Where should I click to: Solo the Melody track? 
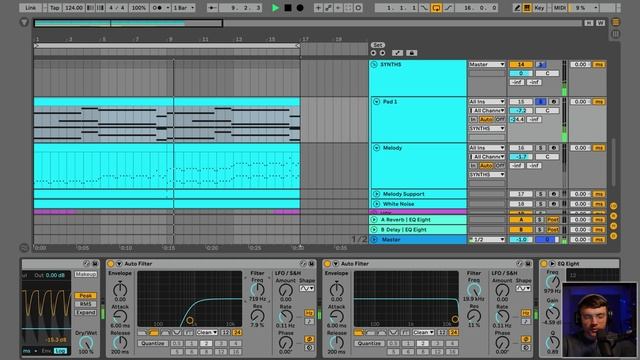(540, 148)
